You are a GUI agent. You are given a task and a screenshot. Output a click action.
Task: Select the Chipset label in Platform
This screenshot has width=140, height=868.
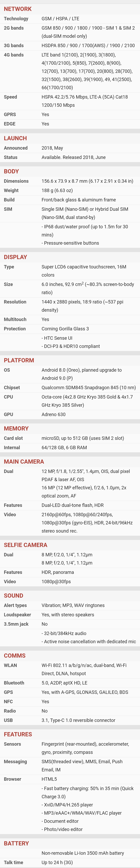[12, 388]
